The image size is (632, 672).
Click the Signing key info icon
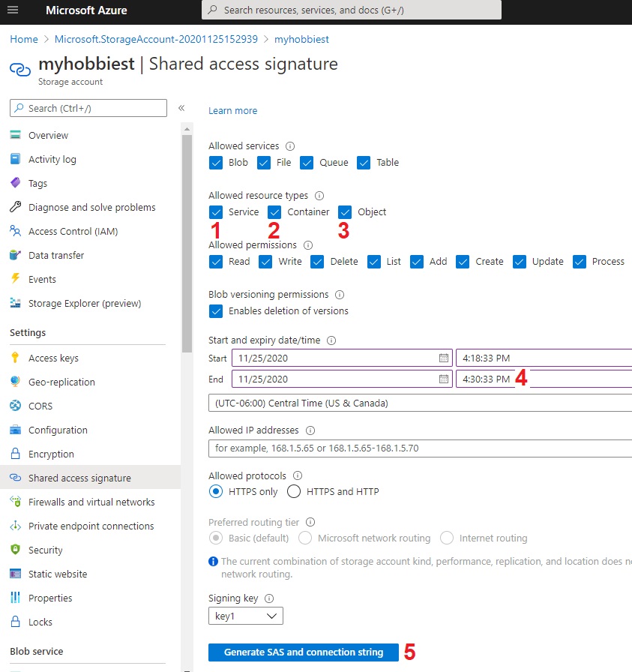click(x=269, y=598)
